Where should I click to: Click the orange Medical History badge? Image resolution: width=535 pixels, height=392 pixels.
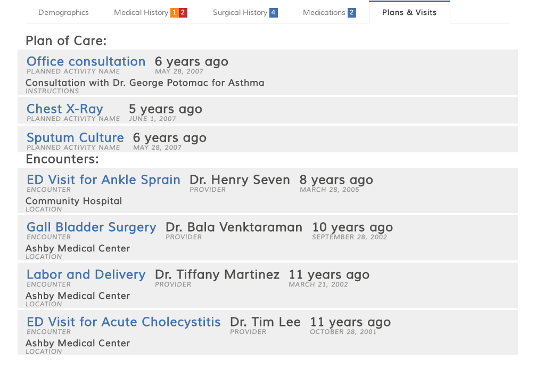pyautogui.click(x=174, y=13)
